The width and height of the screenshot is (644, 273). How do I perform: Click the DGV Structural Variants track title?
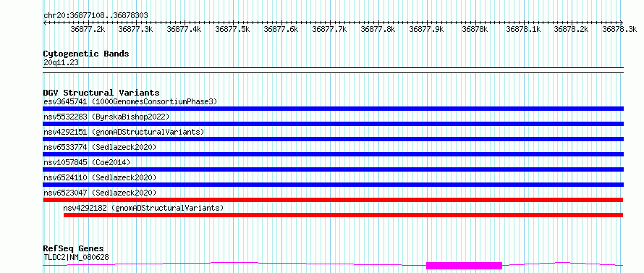point(101,93)
